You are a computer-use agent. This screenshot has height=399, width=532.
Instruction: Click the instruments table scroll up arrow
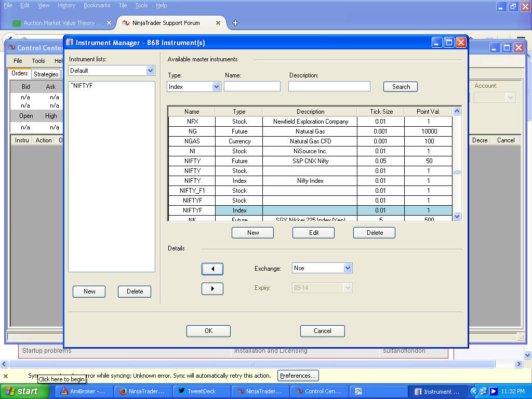[457, 111]
